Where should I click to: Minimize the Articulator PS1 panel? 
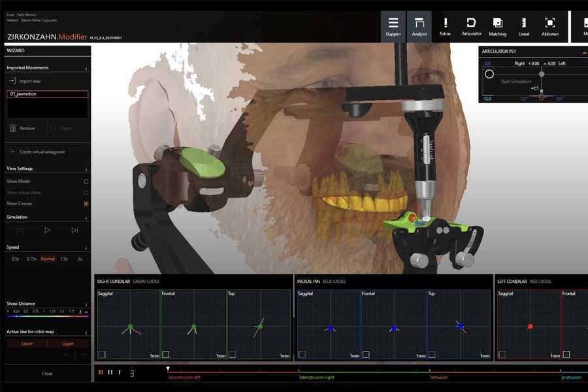coord(584,52)
